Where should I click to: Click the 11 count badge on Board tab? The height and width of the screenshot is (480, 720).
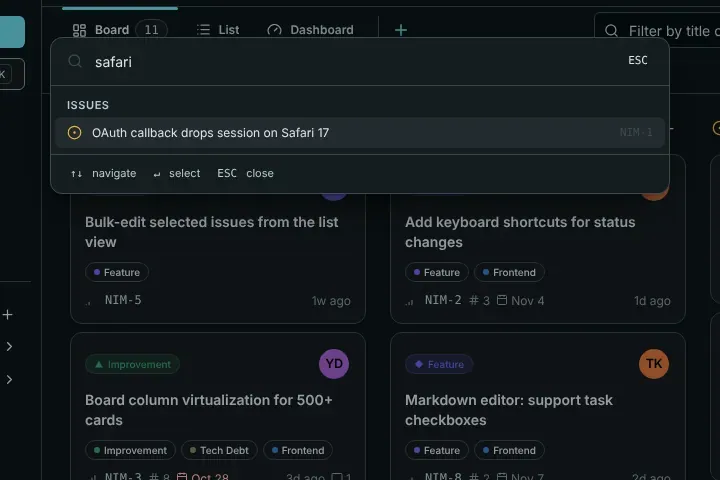click(151, 30)
